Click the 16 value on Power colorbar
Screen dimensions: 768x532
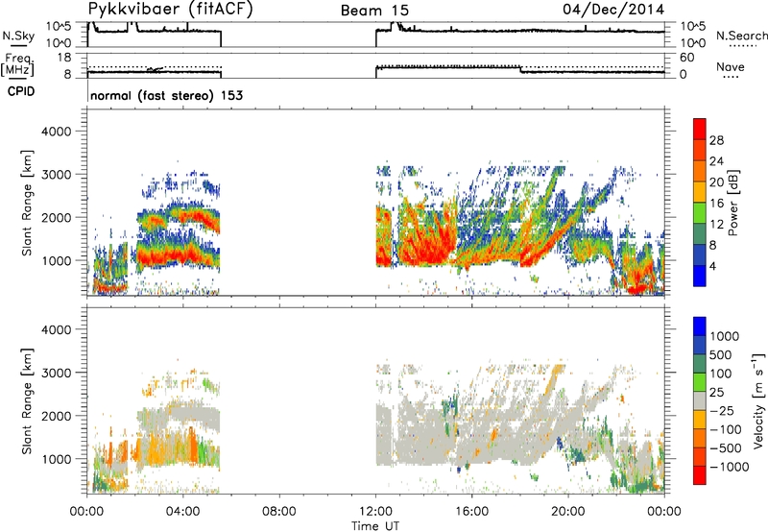(716, 204)
